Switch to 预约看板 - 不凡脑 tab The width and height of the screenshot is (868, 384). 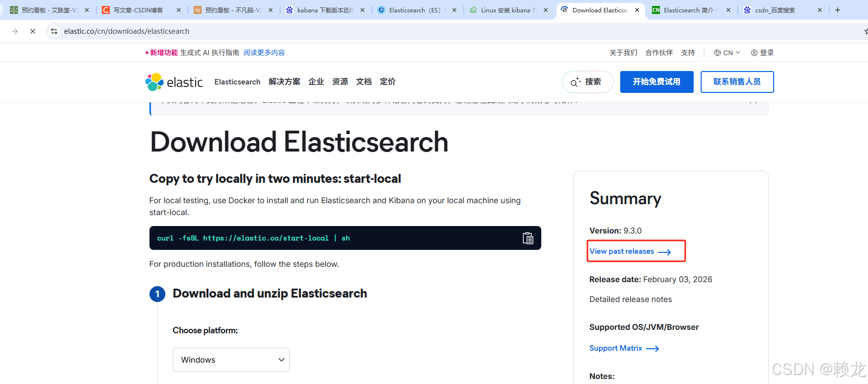[x=233, y=10]
